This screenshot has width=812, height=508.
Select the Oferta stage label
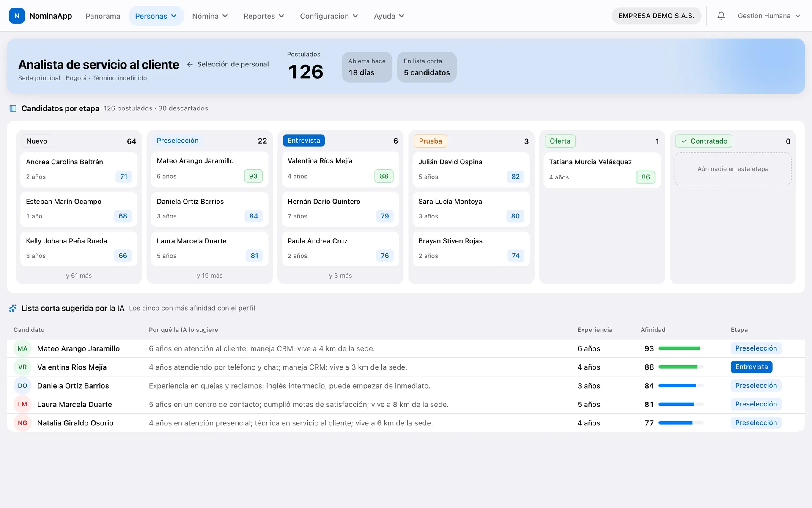pyautogui.click(x=560, y=141)
